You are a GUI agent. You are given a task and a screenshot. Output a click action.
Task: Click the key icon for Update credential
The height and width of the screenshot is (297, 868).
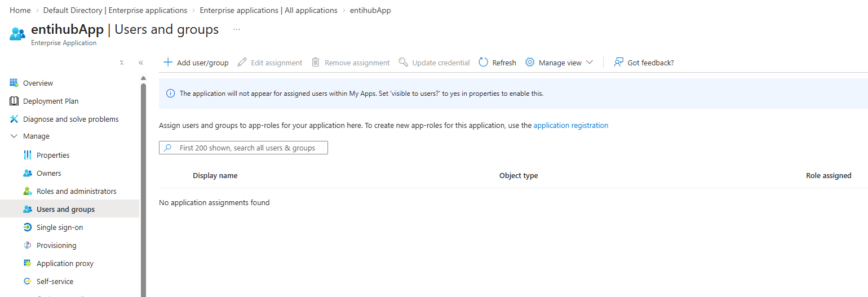coord(403,62)
